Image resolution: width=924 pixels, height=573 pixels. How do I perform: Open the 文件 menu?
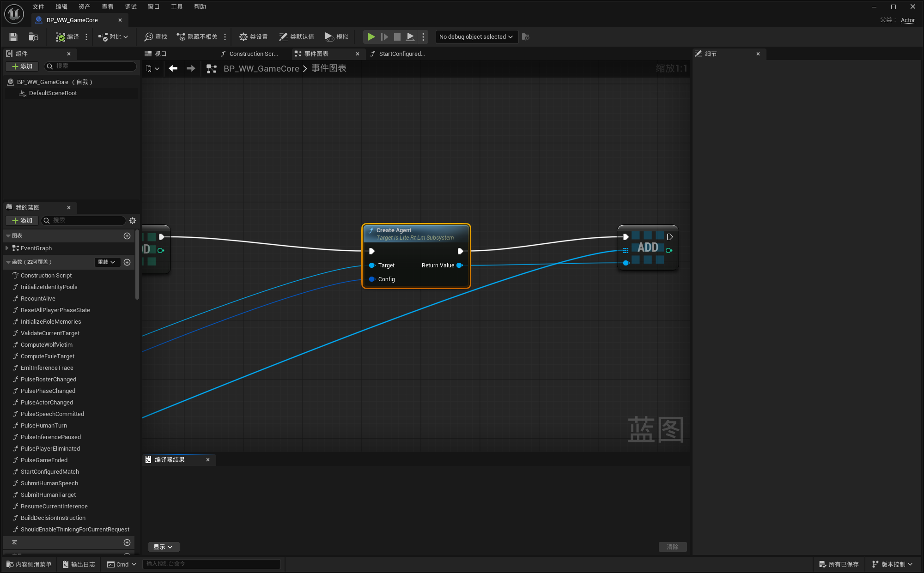tap(38, 6)
